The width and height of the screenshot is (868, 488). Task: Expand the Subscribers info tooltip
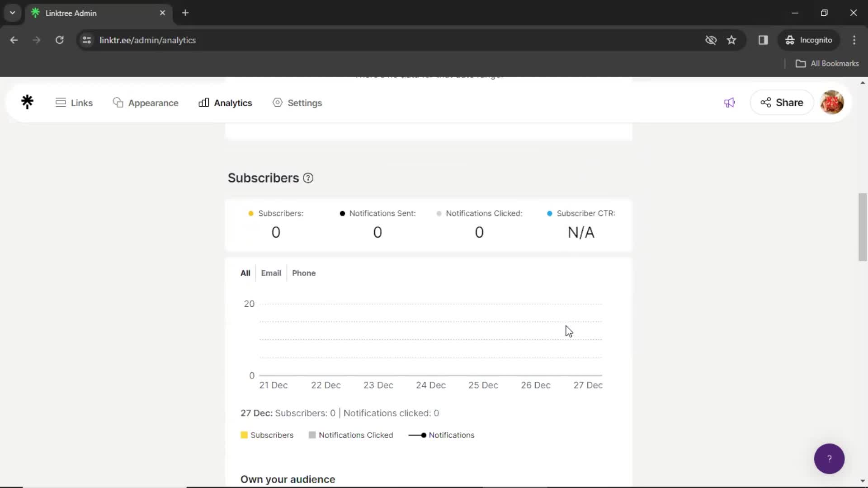[308, 178]
